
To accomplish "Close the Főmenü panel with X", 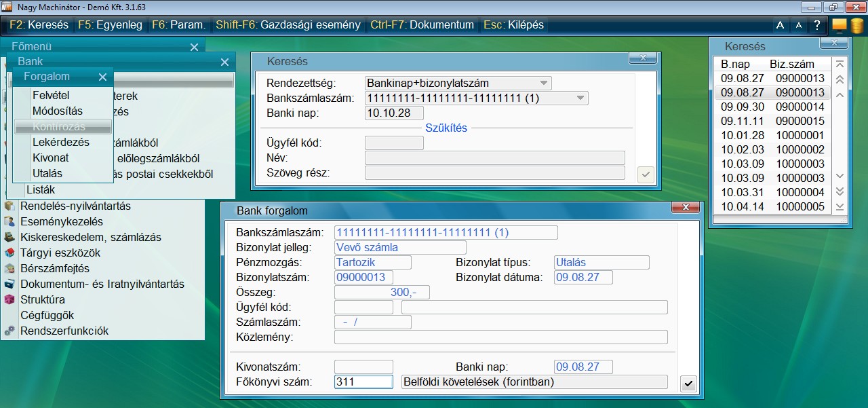I will tap(194, 47).
